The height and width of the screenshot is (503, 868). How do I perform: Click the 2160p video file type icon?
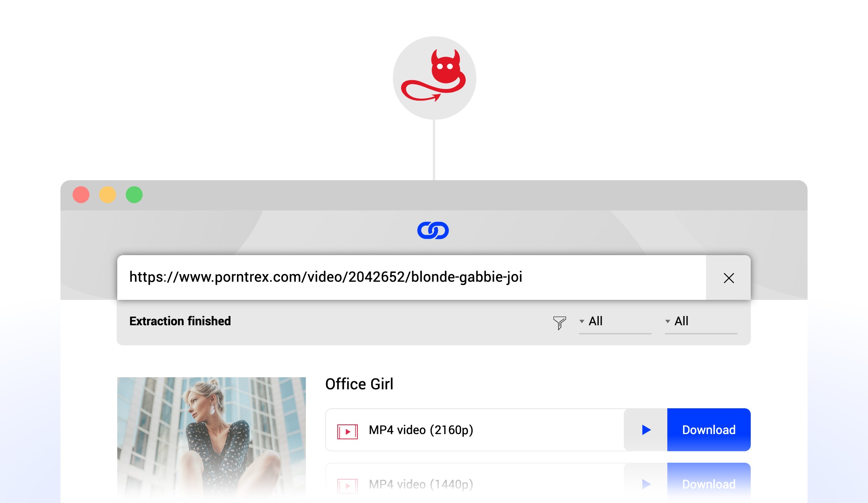click(347, 432)
